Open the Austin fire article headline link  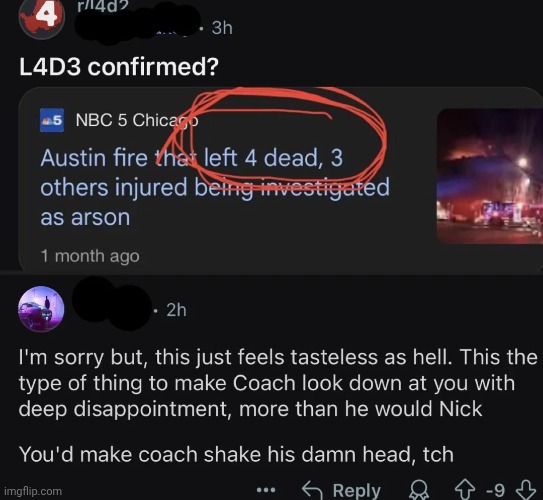click(215, 187)
